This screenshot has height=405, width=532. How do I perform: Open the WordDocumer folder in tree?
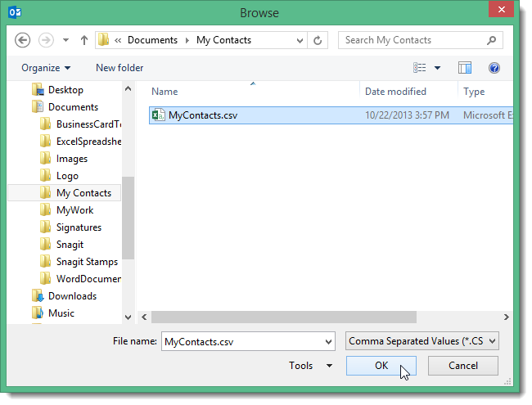coord(88,279)
